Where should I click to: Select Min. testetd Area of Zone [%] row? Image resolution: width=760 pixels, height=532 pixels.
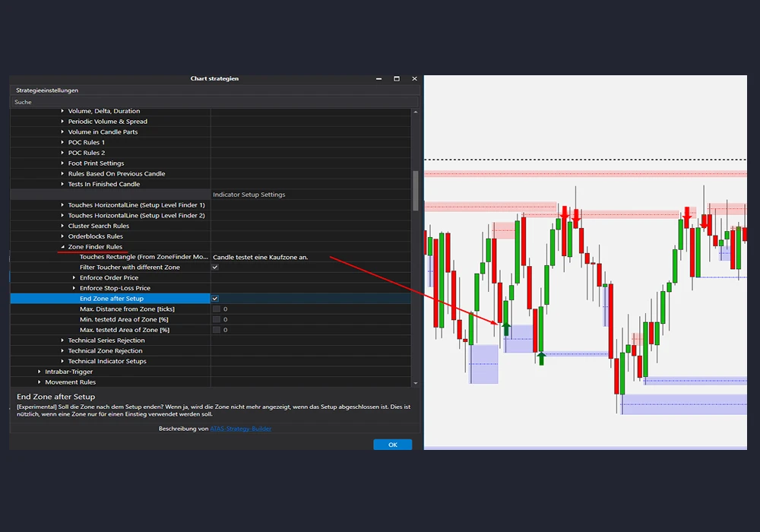pos(211,320)
